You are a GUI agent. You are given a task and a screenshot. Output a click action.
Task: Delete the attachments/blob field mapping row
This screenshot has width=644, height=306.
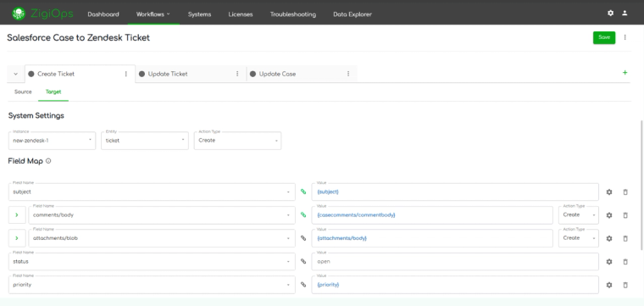coord(625,238)
